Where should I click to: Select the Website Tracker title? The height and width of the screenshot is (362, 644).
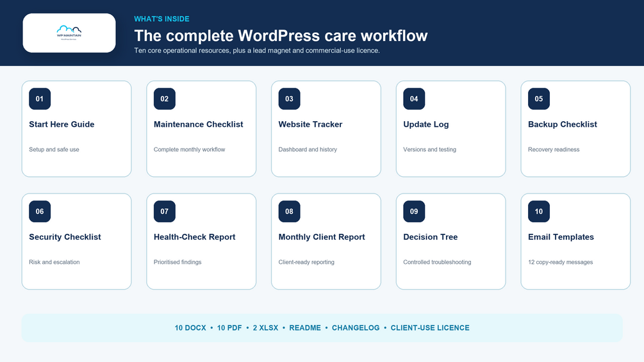(311, 124)
